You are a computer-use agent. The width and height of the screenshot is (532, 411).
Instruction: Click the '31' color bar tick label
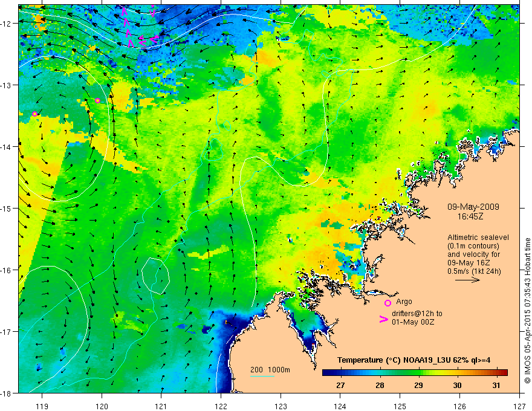[x=496, y=385]
